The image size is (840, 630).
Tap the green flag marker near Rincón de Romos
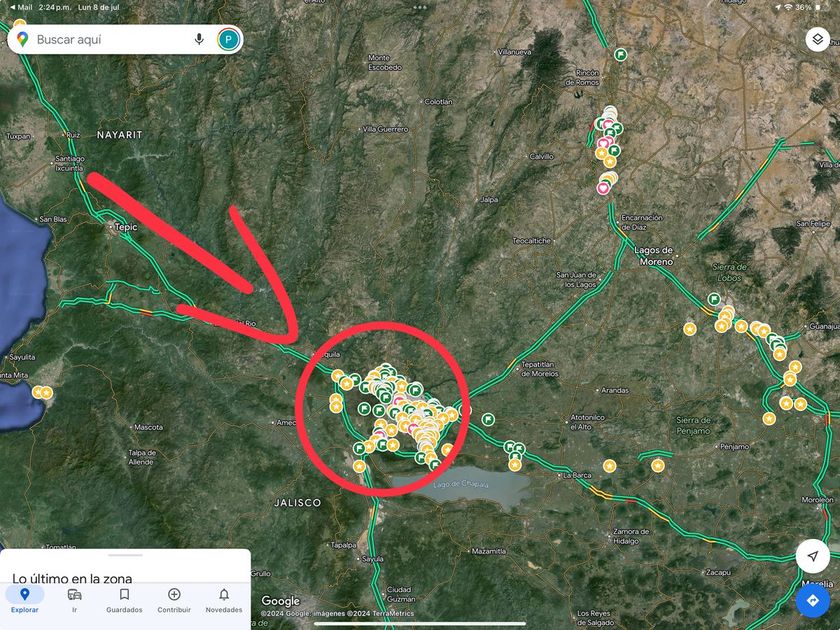coord(620,54)
